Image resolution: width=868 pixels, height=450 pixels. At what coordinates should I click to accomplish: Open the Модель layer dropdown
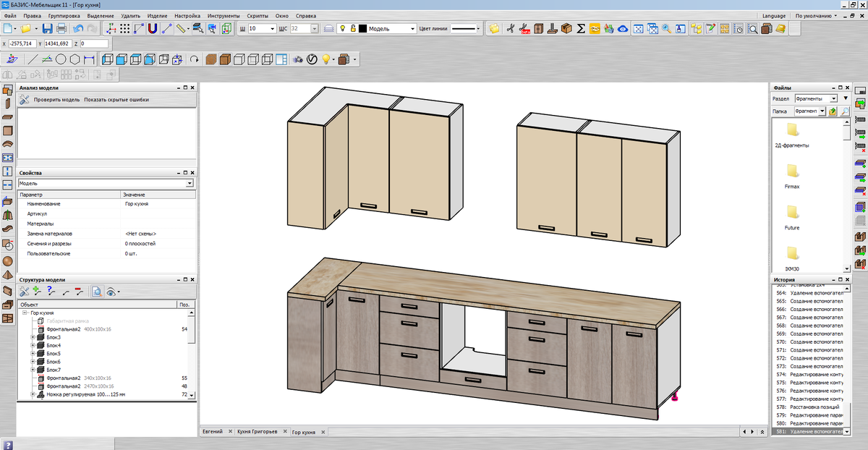pyautogui.click(x=413, y=29)
